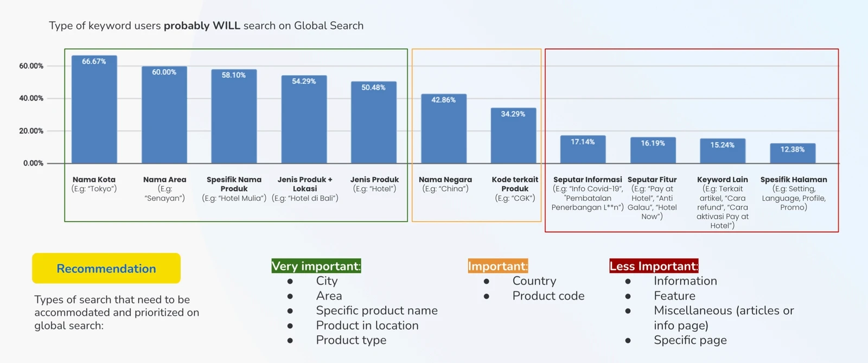Click the 'Feature' bullet item
868x363 pixels.
click(674, 296)
